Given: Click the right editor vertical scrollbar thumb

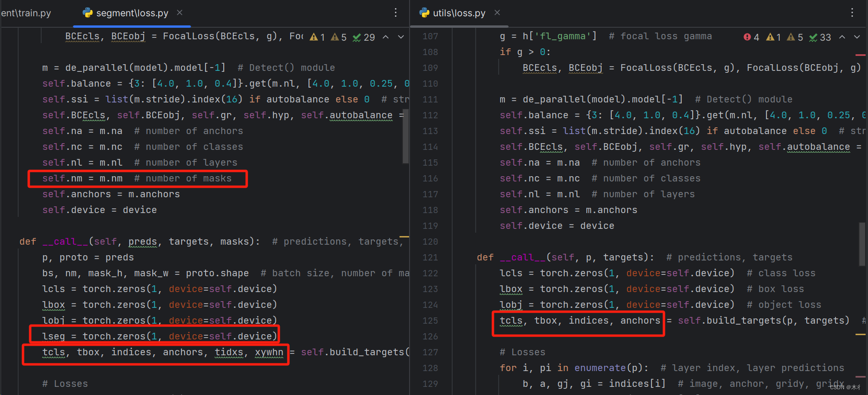Looking at the screenshot, I should tap(862, 244).
